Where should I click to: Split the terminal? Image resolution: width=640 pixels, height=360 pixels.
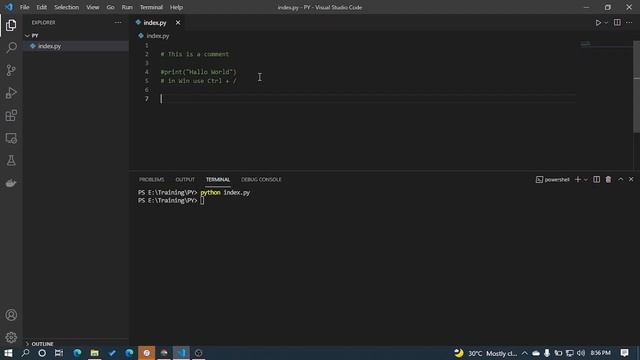coord(596,180)
